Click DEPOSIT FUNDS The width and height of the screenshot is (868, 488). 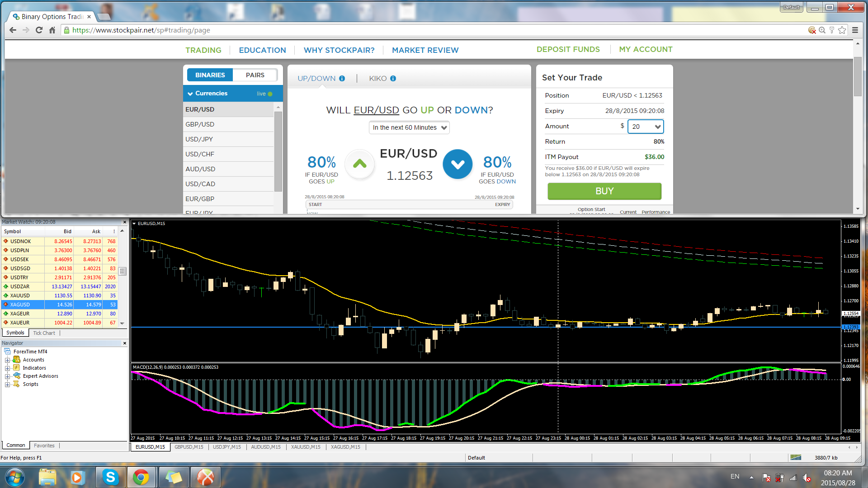tap(568, 49)
